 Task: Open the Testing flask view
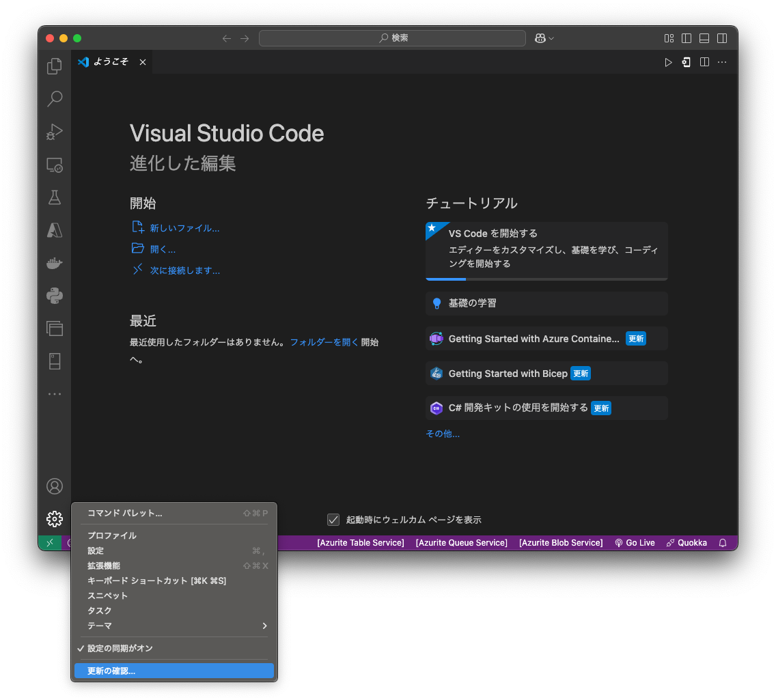point(55,197)
